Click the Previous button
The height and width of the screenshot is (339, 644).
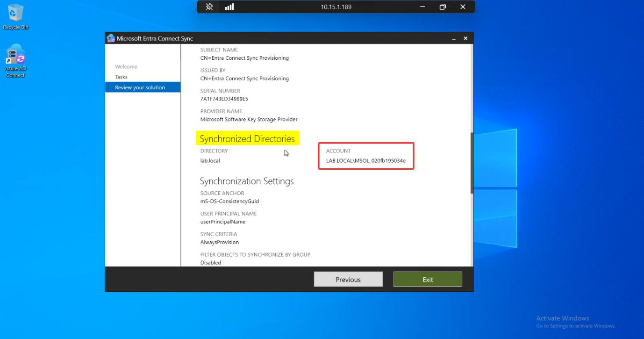coord(348,279)
